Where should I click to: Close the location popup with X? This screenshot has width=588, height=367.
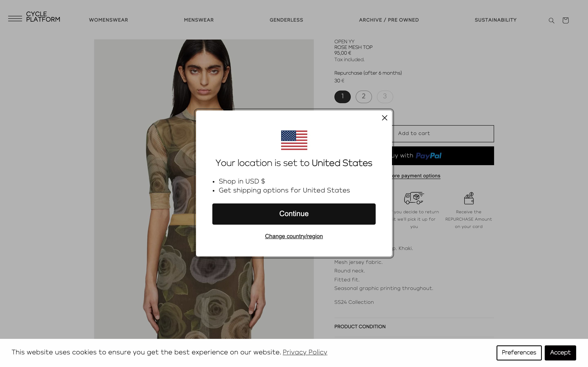tap(384, 118)
